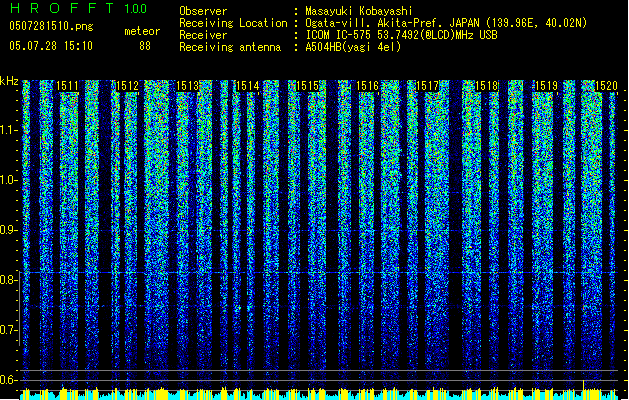Click the 1518 time marker

(487, 86)
